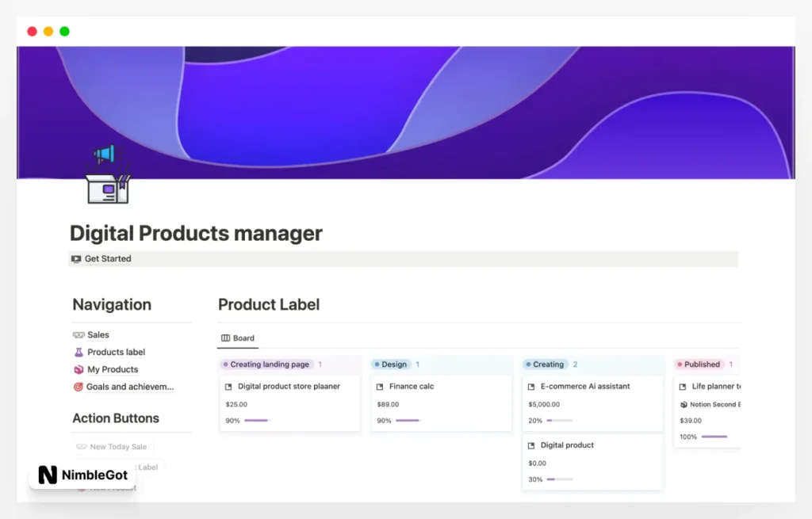Click the $25.00 price value
Screen dimensions: 812x519
(236, 405)
